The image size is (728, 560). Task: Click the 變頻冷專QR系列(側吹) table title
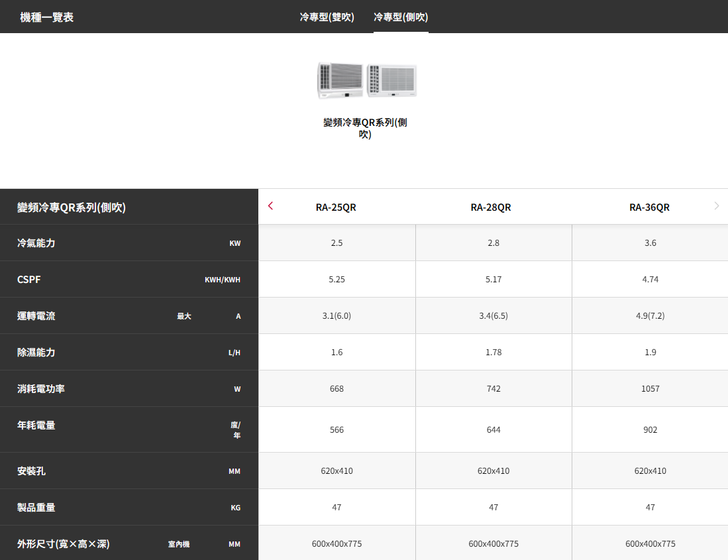[x=72, y=207]
